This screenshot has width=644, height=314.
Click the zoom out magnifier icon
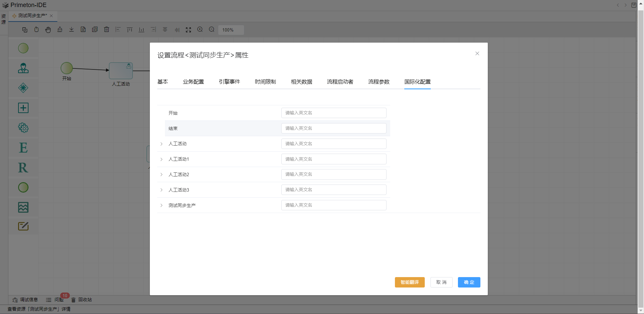[212, 30]
